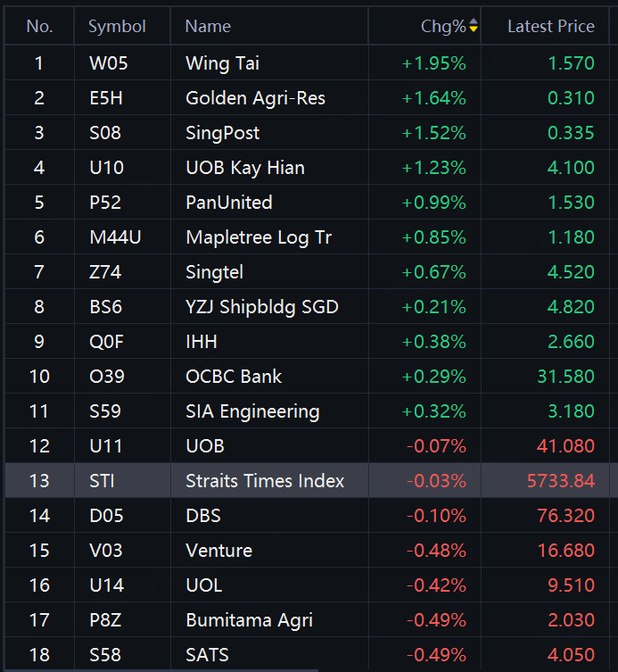This screenshot has height=672, width=618.
Task: Open Singtel stock entry
Action: coord(214,272)
